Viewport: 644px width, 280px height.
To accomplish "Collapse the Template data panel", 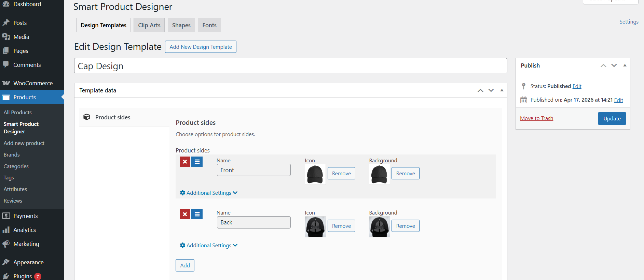I will tap(502, 90).
